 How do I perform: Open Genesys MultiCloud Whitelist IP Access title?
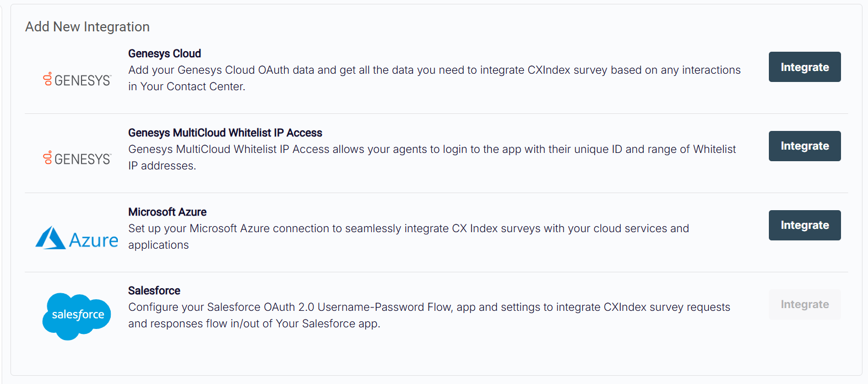coord(225,133)
